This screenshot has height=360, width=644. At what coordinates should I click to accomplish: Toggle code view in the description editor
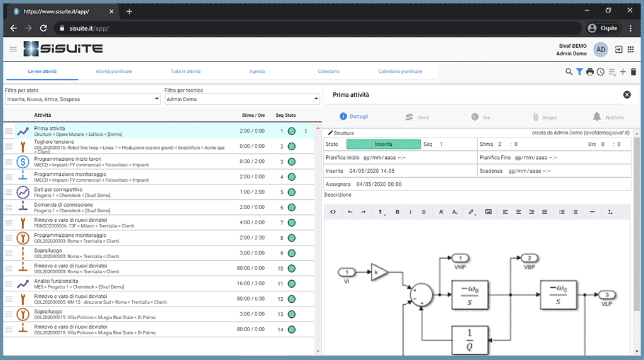(333, 212)
